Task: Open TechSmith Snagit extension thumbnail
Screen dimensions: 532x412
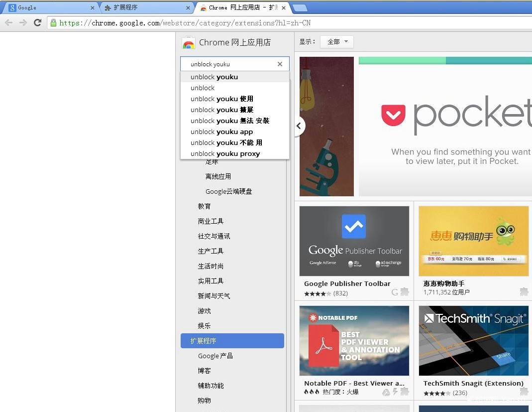Action: point(473,341)
